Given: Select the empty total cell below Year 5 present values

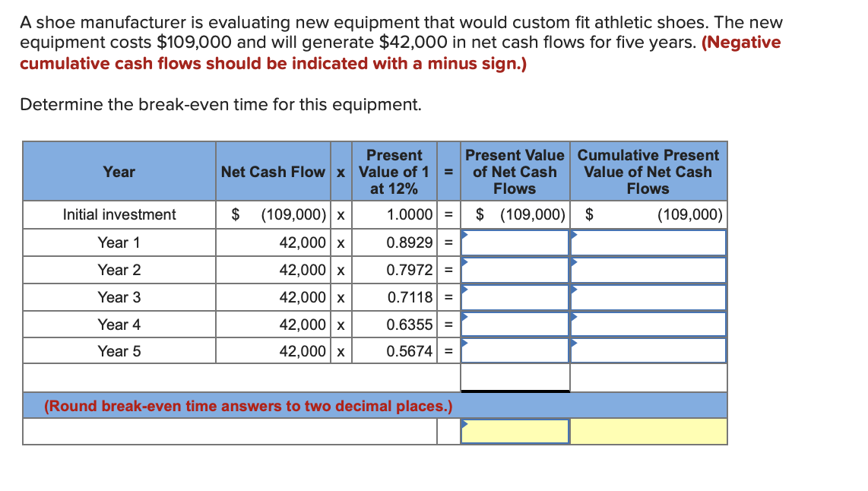Looking at the screenshot, I should coord(515,377).
